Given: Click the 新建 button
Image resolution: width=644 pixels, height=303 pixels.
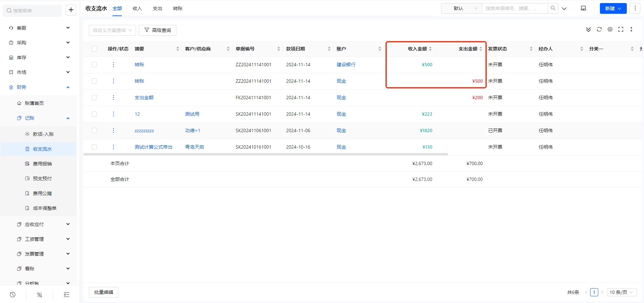Looking at the screenshot, I should point(613,8).
